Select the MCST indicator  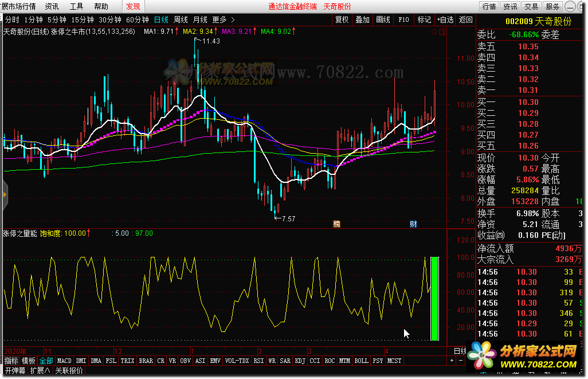394,361
